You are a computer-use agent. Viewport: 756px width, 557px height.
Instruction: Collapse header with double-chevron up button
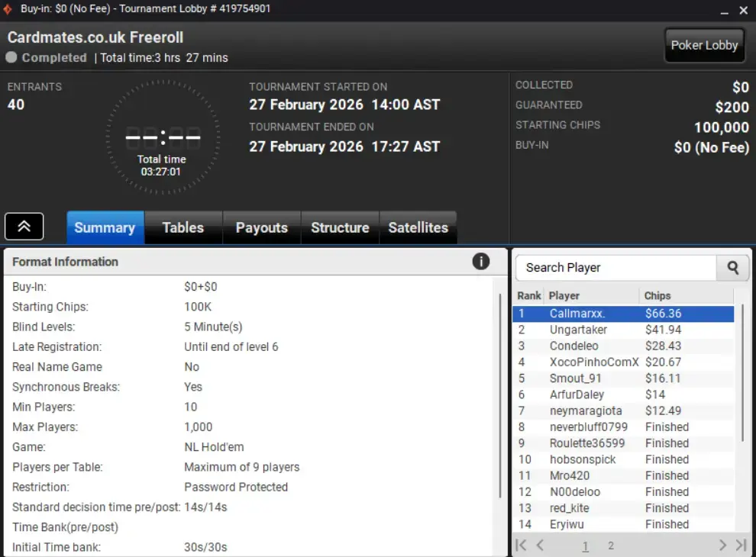coord(24,227)
